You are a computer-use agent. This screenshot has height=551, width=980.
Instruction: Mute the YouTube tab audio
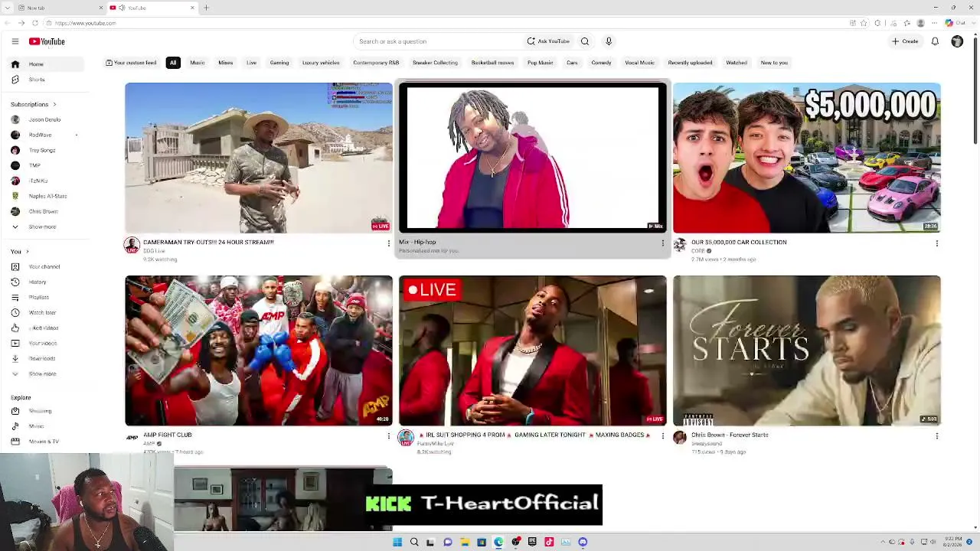[x=121, y=8]
